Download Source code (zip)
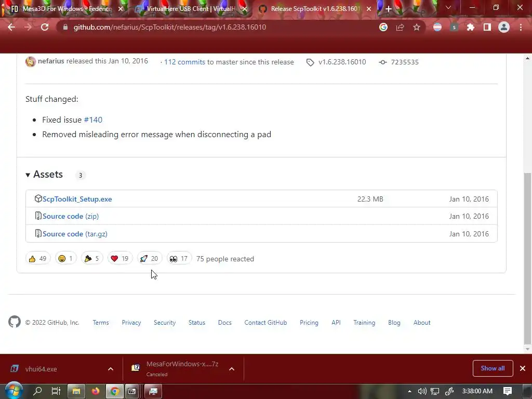The width and height of the screenshot is (532, 399). coord(71,216)
